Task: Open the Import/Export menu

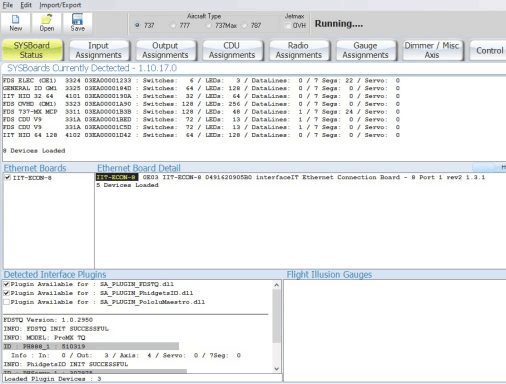Action: 60,5
